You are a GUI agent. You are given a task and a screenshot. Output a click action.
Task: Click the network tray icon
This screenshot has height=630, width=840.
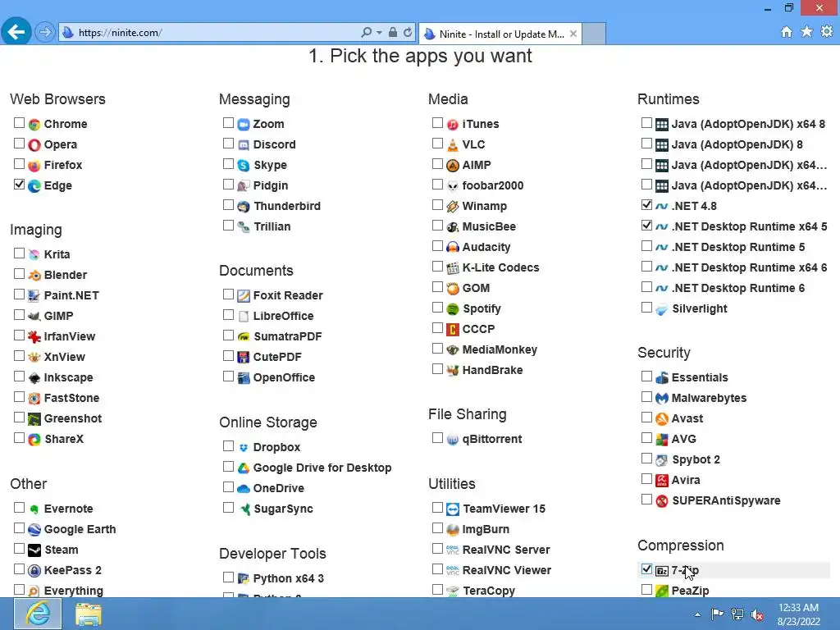[737, 614]
